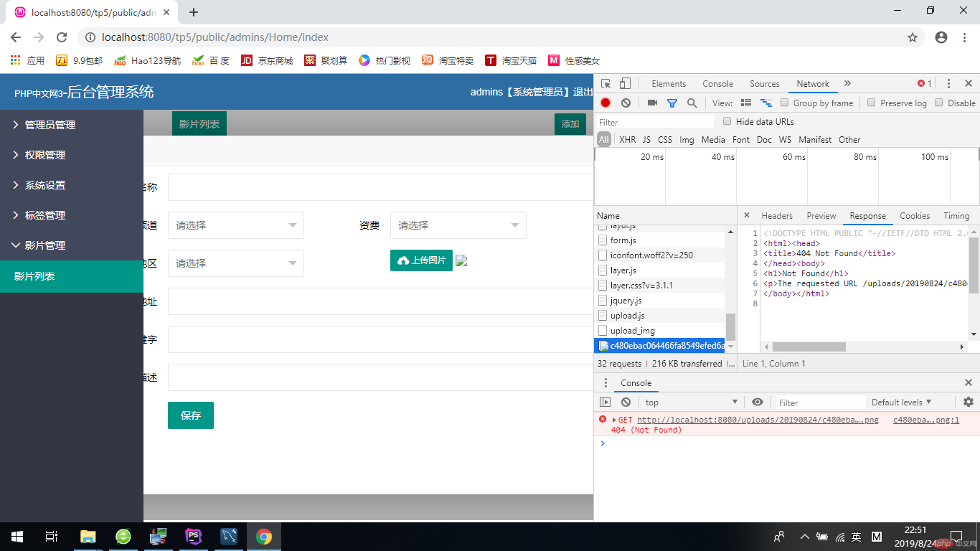Open the Cookies tab of the request
980x551 pixels.
pos(915,216)
